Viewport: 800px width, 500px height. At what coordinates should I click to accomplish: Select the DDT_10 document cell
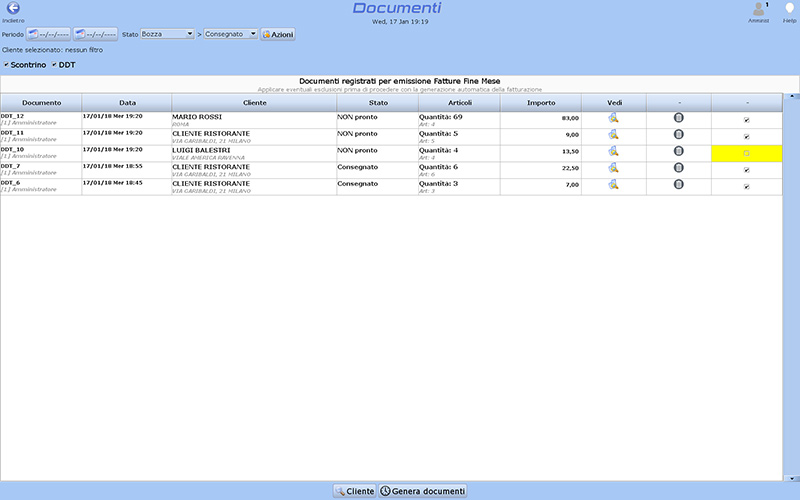pos(41,154)
